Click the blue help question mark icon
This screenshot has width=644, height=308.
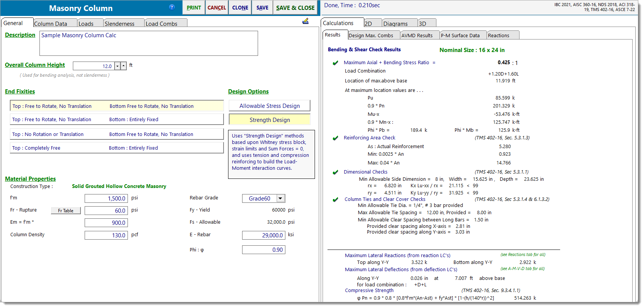click(x=172, y=7)
